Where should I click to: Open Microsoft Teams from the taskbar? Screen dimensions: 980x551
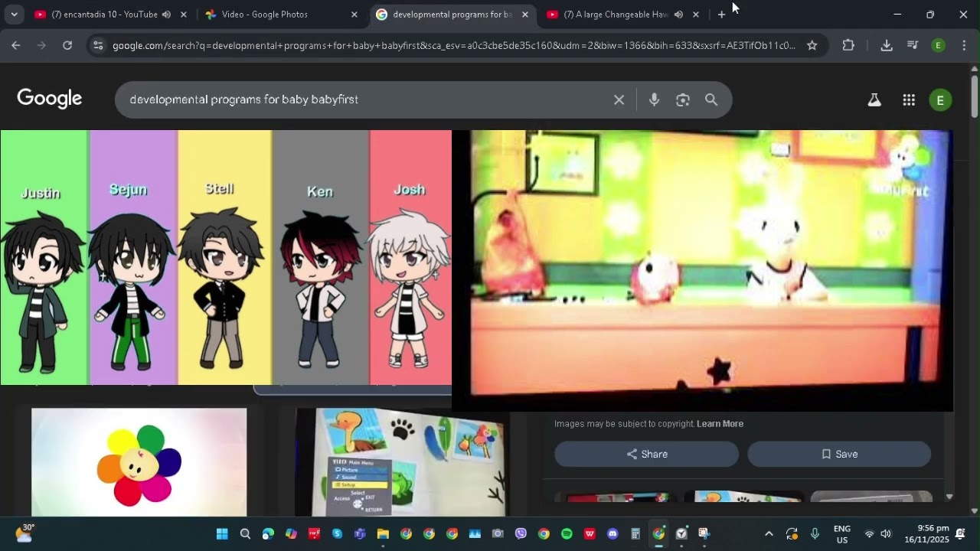coord(360,533)
